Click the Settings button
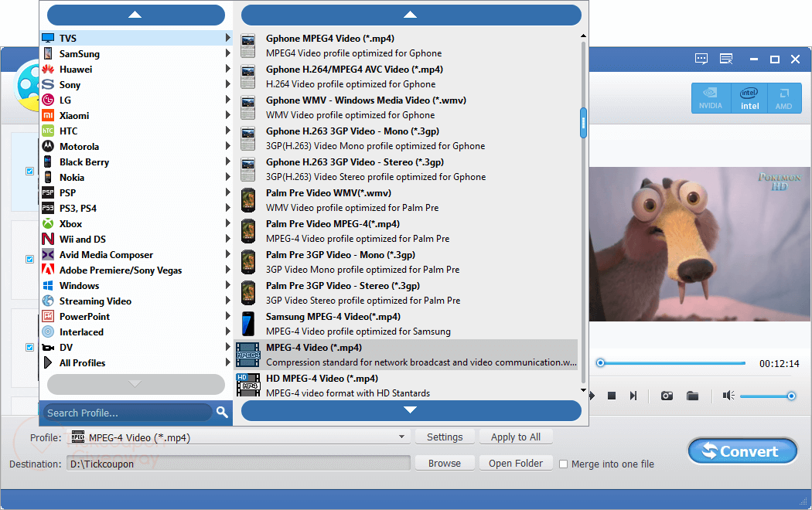812x510 pixels. [445, 437]
